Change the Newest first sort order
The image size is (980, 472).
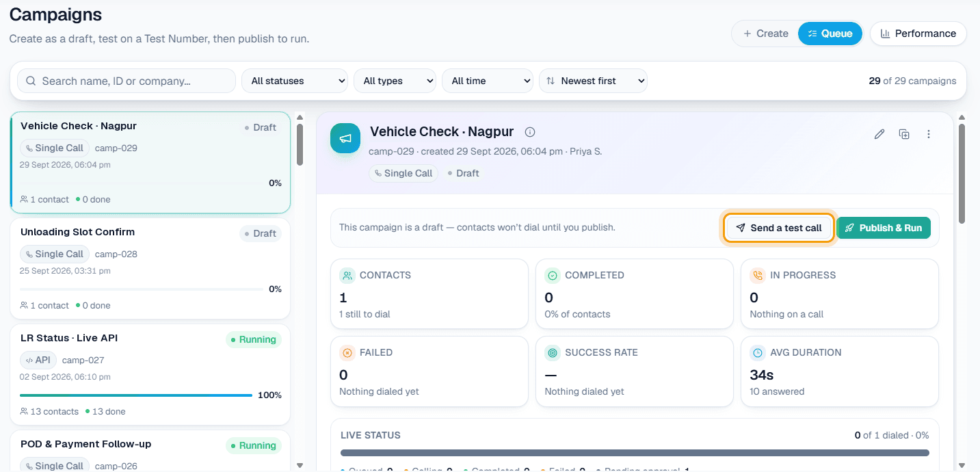coord(593,81)
